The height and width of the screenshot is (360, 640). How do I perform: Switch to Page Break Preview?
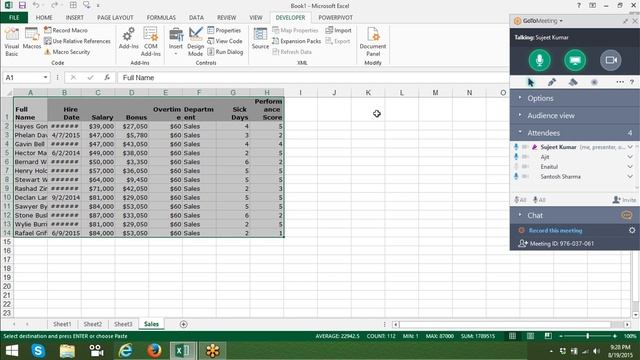tap(548, 336)
